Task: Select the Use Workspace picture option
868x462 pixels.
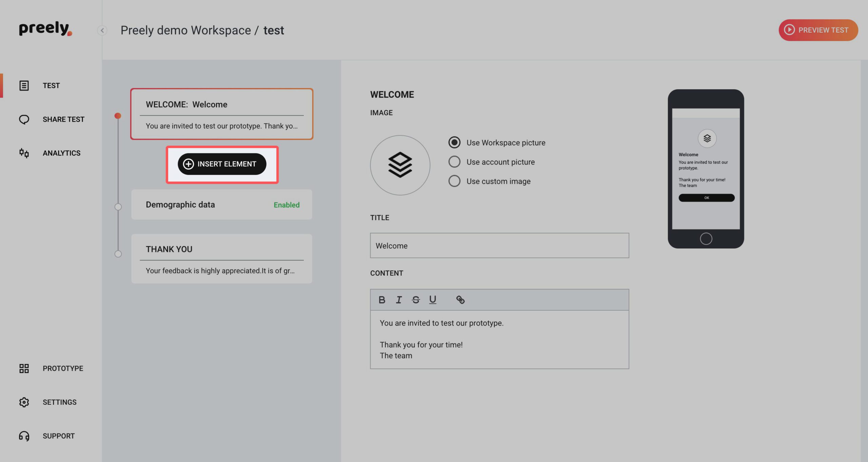Action: click(454, 142)
